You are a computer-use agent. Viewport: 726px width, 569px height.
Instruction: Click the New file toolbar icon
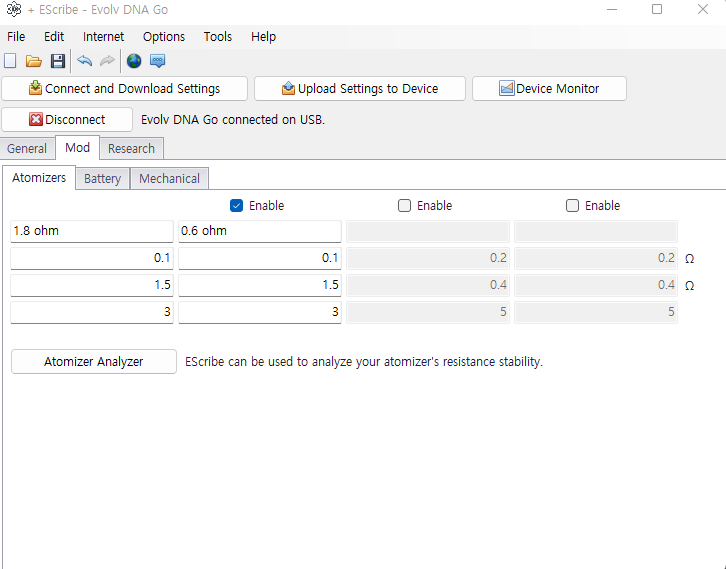10,61
